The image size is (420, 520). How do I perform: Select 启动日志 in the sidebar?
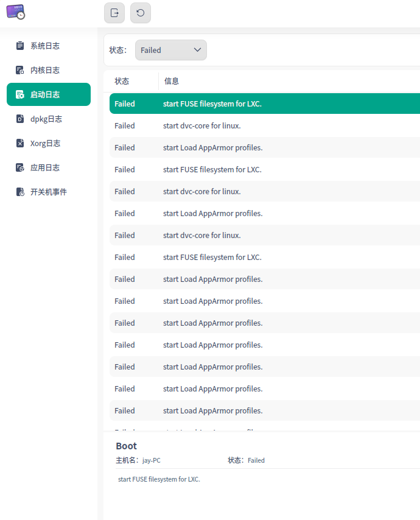pyautogui.click(x=49, y=94)
